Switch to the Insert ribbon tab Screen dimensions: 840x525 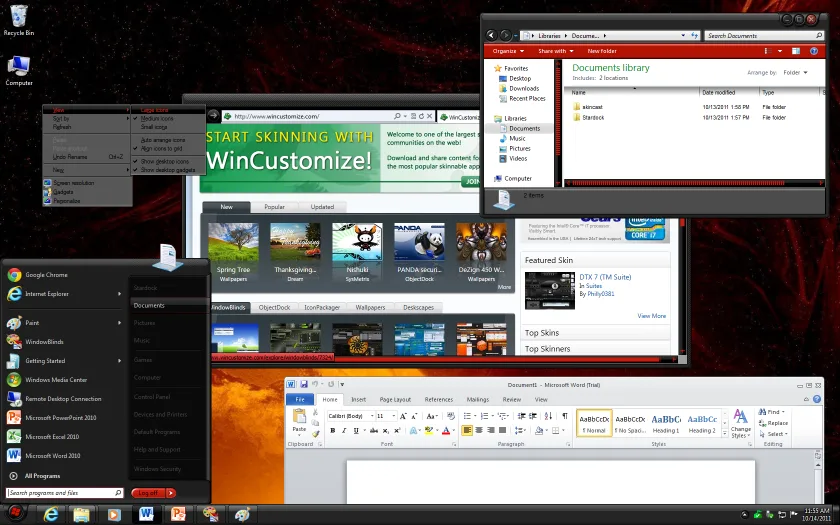point(358,399)
